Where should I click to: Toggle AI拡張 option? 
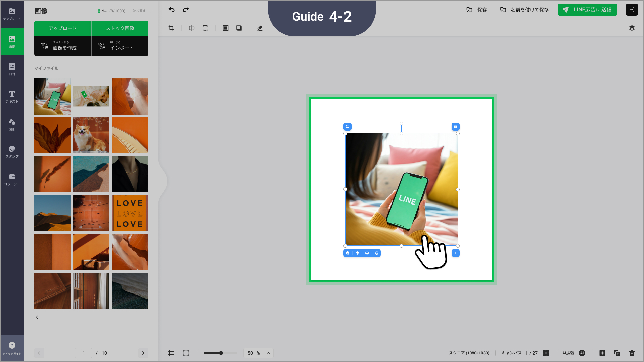coord(582,353)
